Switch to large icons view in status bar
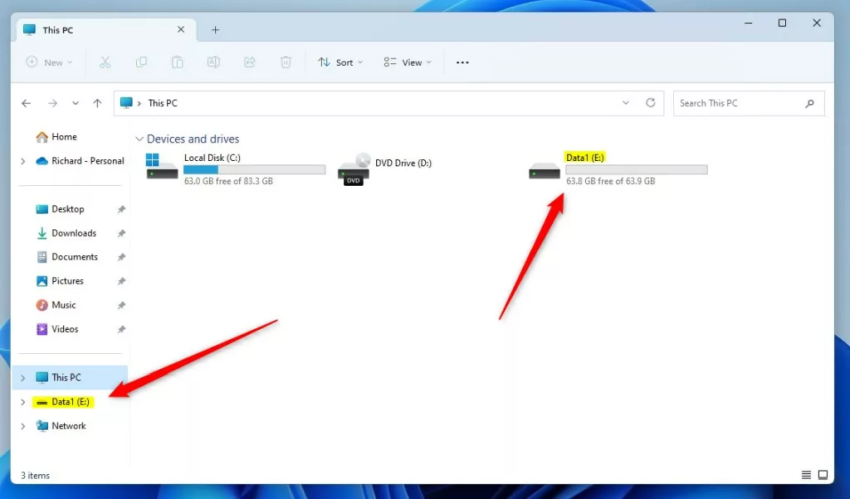This screenshot has height=499, width=850. click(x=823, y=475)
